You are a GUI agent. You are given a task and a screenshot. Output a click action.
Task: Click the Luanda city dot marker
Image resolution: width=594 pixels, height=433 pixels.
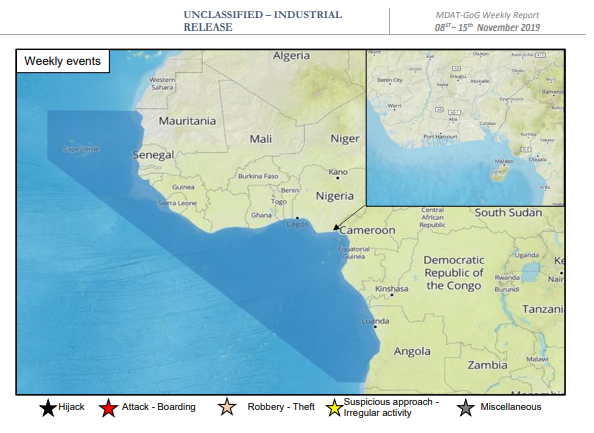pos(375,327)
